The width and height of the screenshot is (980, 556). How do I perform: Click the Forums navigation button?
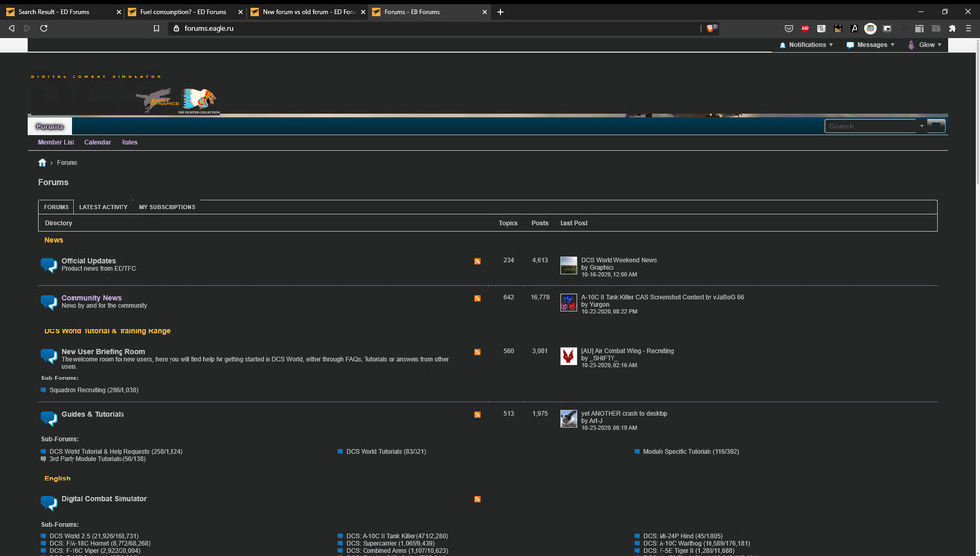[x=49, y=126]
